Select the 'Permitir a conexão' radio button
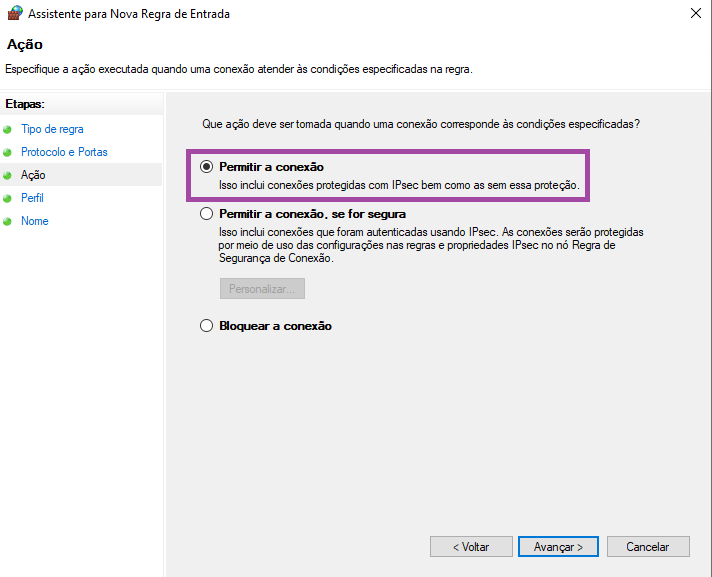712x577 pixels. [x=207, y=167]
